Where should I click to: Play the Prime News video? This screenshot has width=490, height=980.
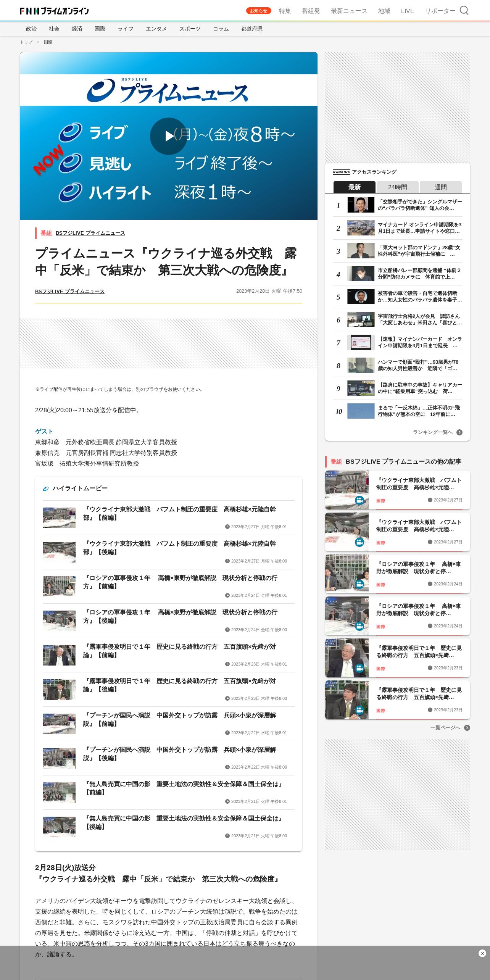168,136
